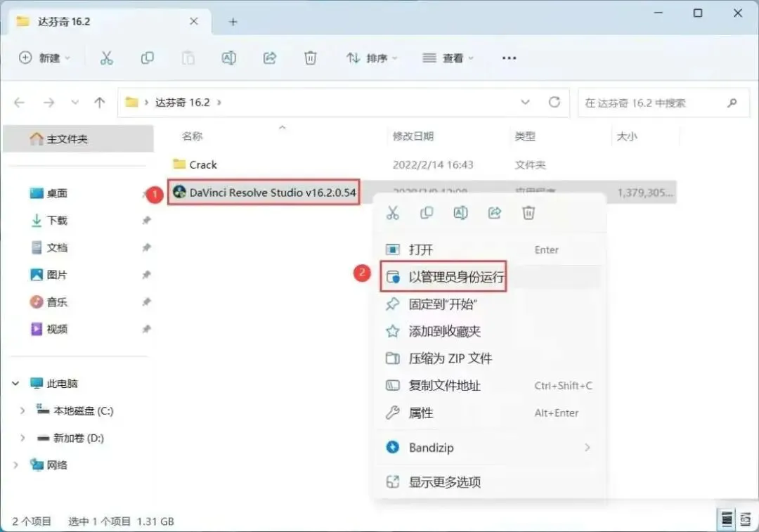Click the Delete trash icon in the top toolbar
The image size is (759, 532).
click(x=311, y=58)
